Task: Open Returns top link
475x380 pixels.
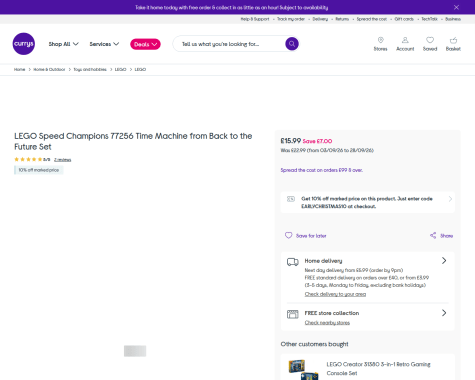Action: [x=342, y=19]
